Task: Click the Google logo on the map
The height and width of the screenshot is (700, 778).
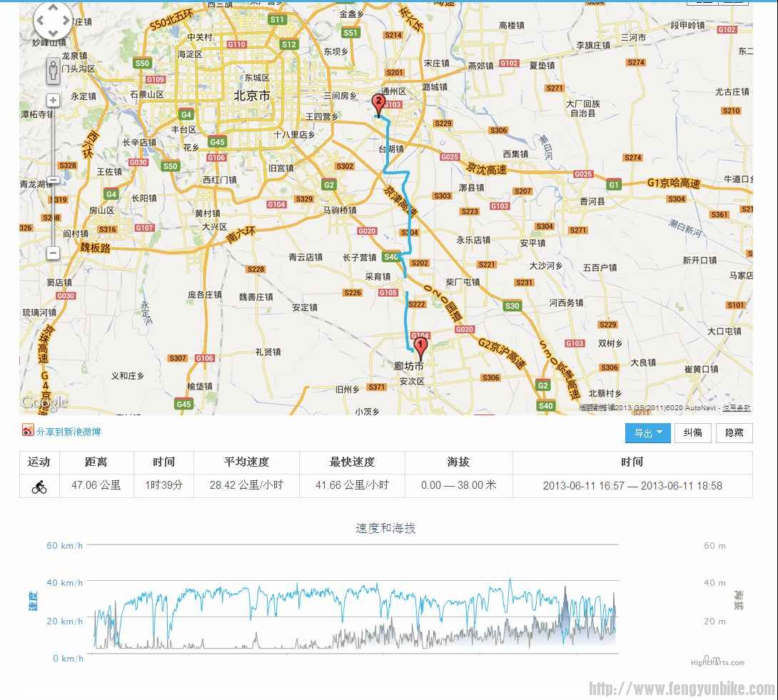Action: [44, 402]
